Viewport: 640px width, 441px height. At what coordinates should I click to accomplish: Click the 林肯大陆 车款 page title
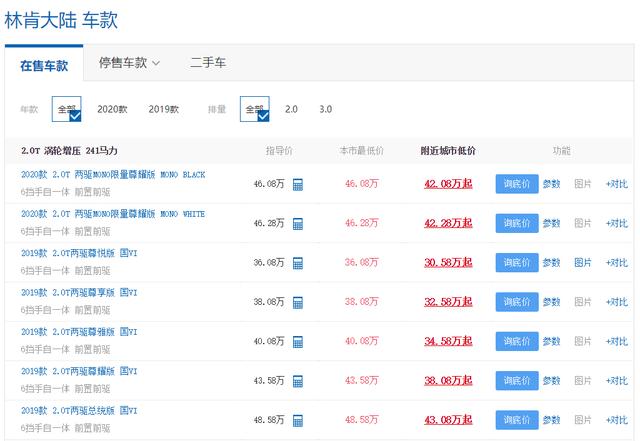tap(61, 20)
